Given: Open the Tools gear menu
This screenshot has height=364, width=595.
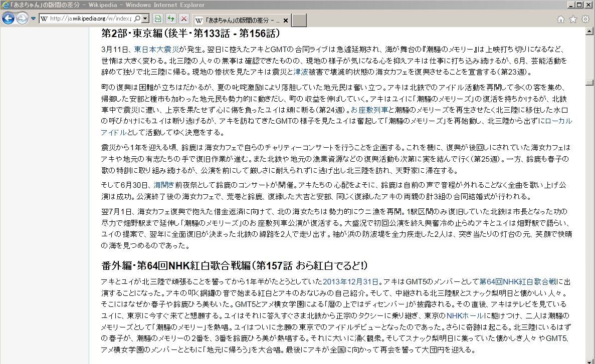Looking at the screenshot, I should tap(585, 19).
